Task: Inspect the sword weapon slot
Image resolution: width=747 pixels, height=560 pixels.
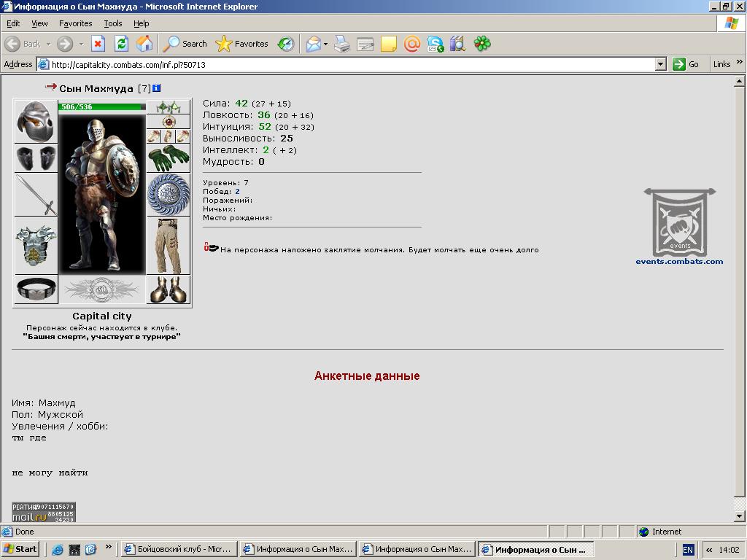Action: (36, 195)
